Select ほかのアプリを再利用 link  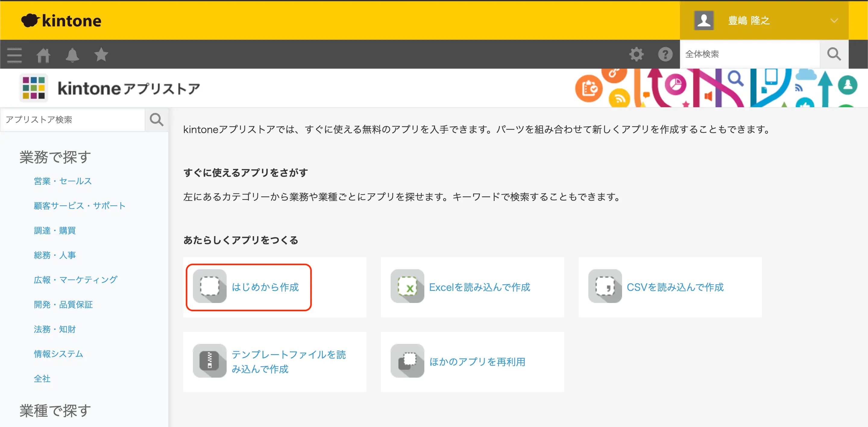pos(477,362)
